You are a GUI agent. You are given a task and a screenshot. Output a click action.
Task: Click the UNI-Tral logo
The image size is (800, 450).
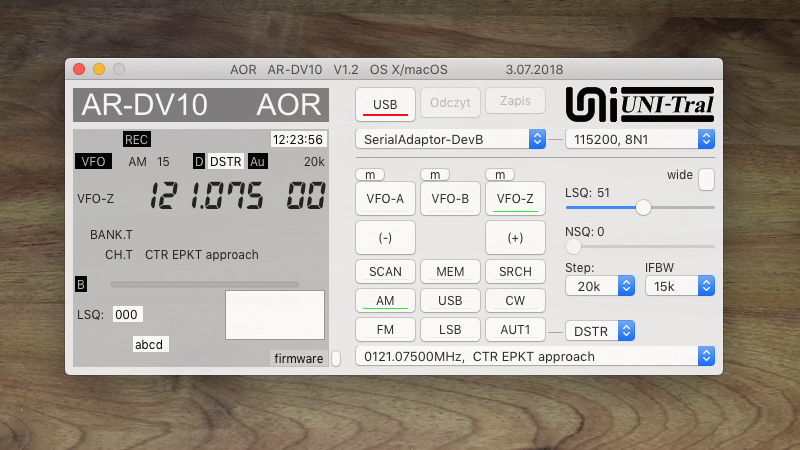[640, 105]
